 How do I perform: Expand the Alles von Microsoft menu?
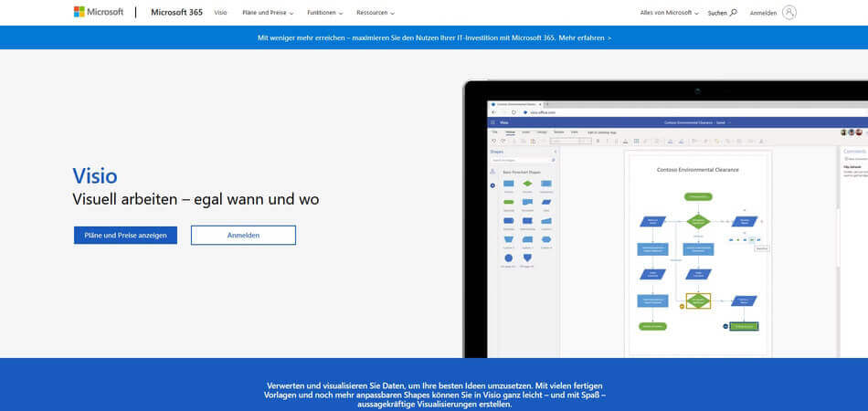(669, 12)
